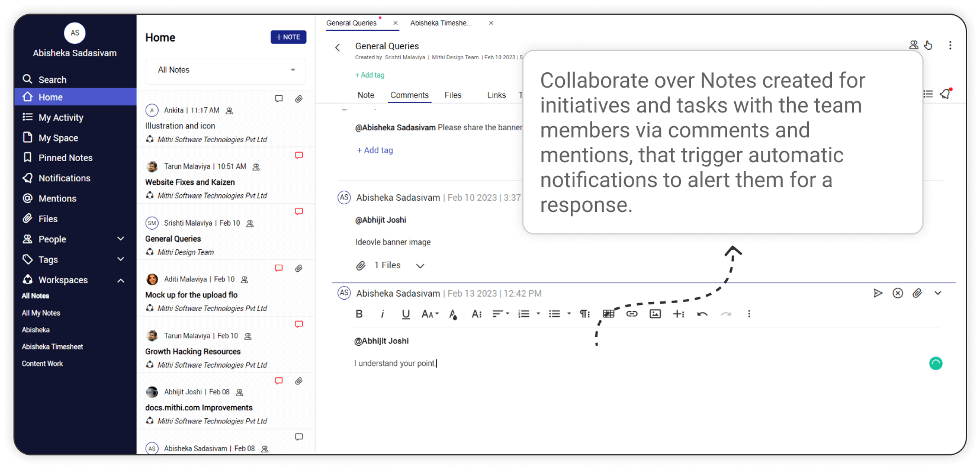
Task: Switch to the Comments tab
Action: click(409, 95)
